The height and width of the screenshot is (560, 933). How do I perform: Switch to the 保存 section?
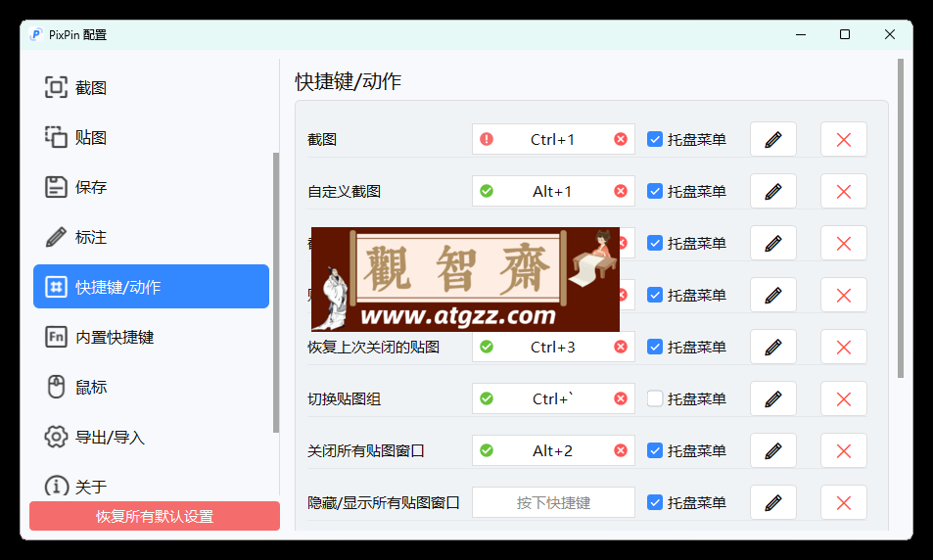[x=151, y=187]
